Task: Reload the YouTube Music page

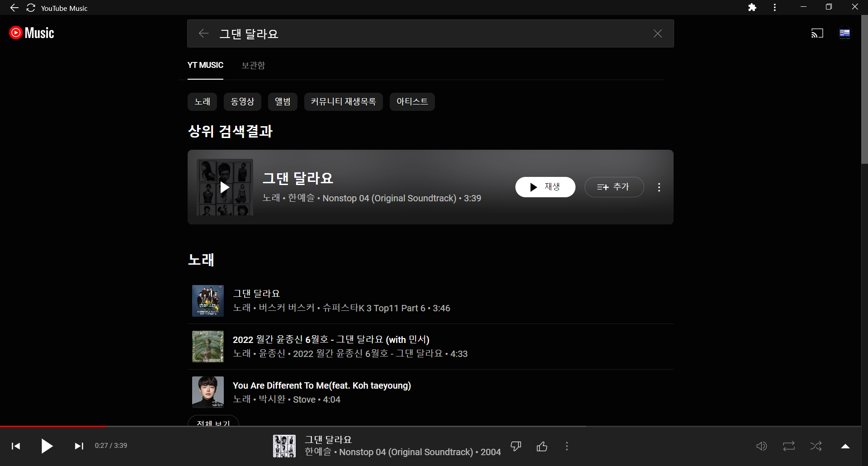Action: point(31,8)
